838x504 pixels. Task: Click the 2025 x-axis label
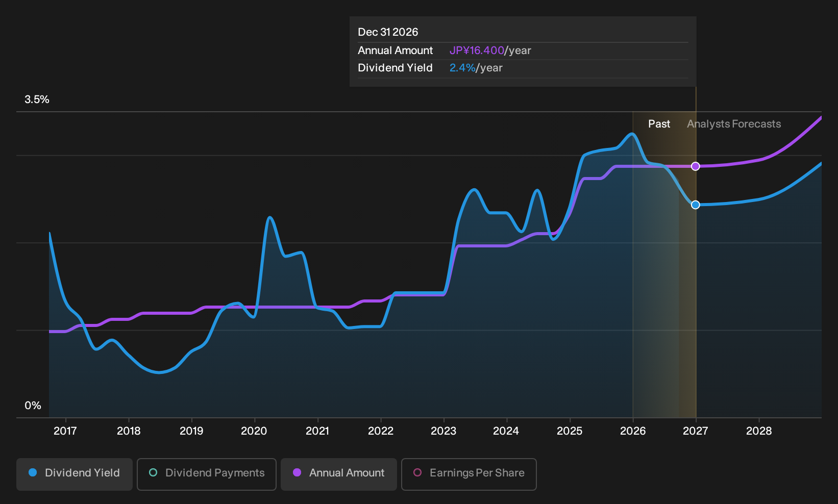(x=570, y=431)
